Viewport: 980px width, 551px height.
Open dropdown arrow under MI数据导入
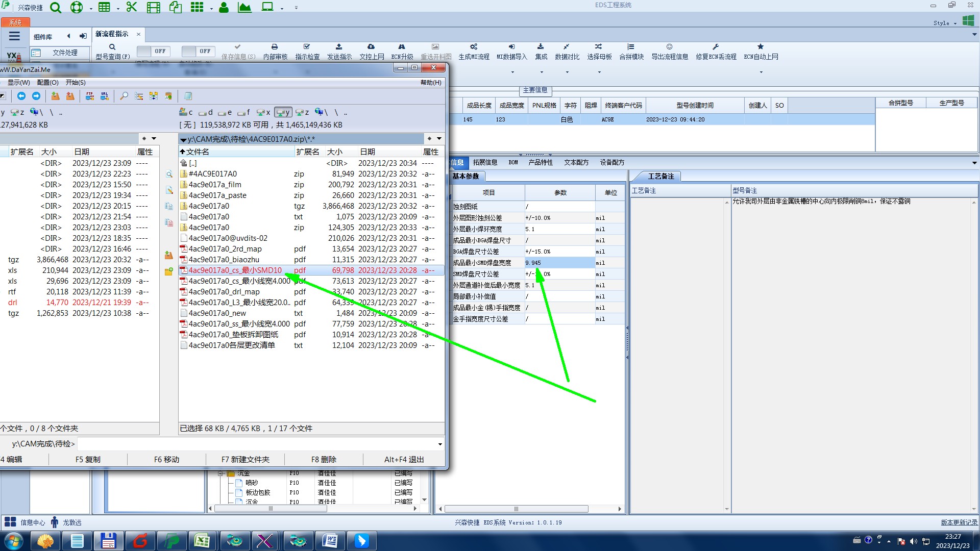click(512, 72)
